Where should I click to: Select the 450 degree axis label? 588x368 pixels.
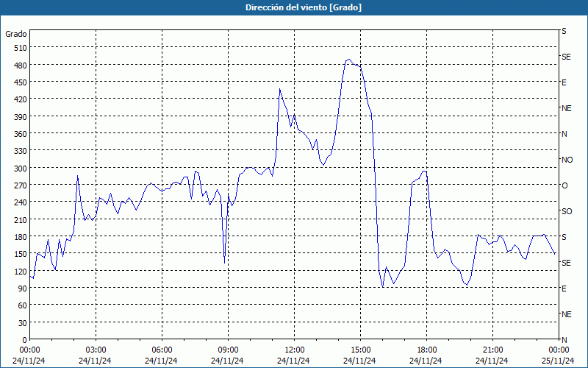[x=21, y=82]
